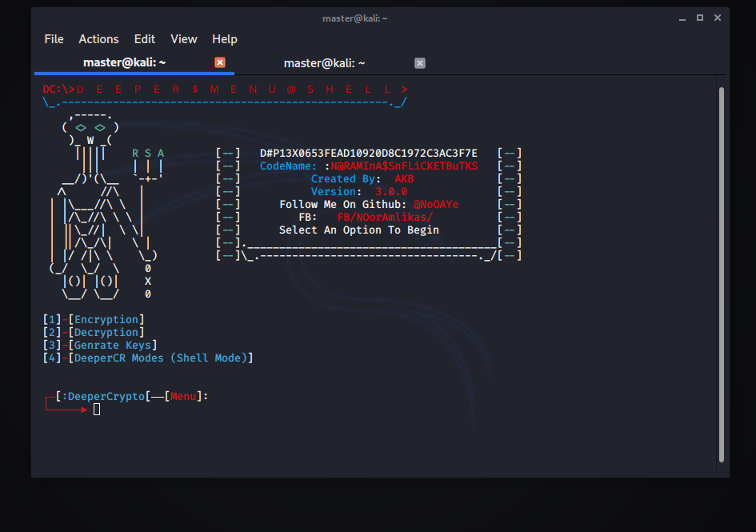
Task: Click the @NoOAYe Github handle
Action: [x=436, y=205]
